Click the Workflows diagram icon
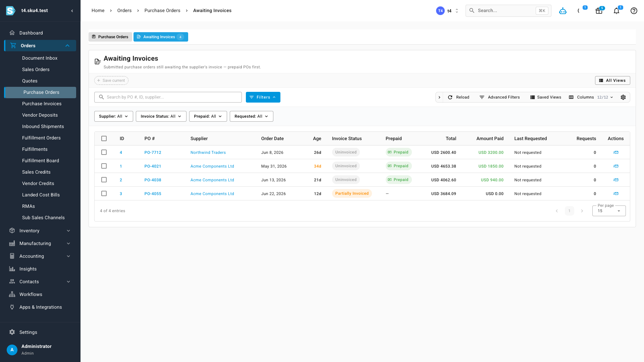 pyautogui.click(x=12, y=294)
